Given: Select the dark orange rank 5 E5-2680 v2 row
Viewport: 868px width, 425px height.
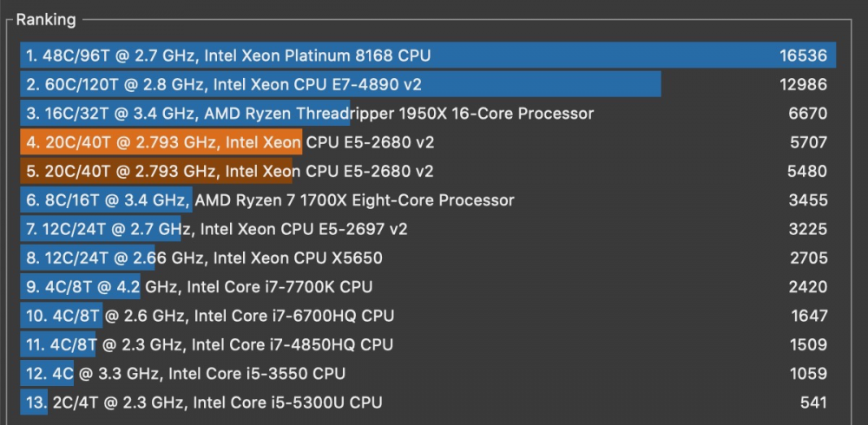Looking at the screenshot, I should coord(428,171).
